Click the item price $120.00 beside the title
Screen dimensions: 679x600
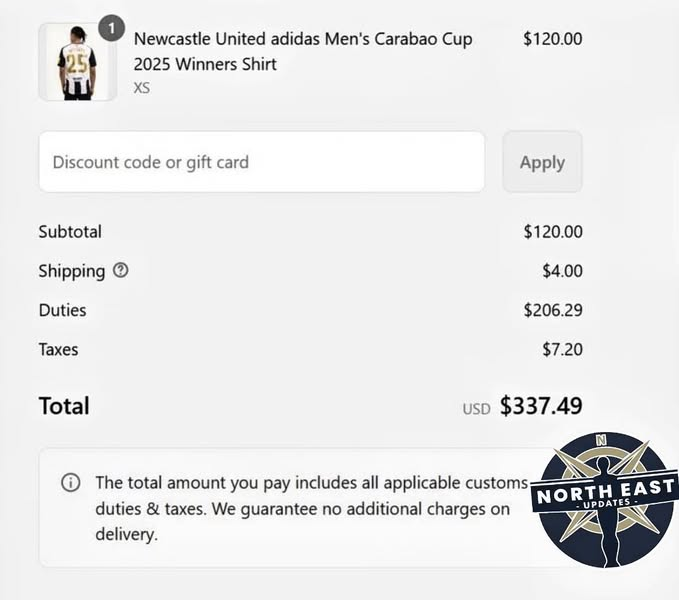pyautogui.click(x=553, y=39)
